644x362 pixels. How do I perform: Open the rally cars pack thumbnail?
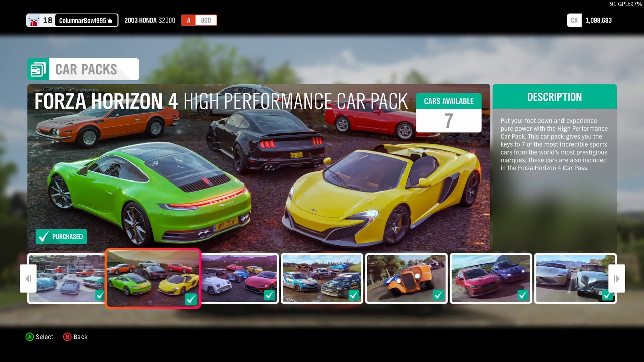322,279
